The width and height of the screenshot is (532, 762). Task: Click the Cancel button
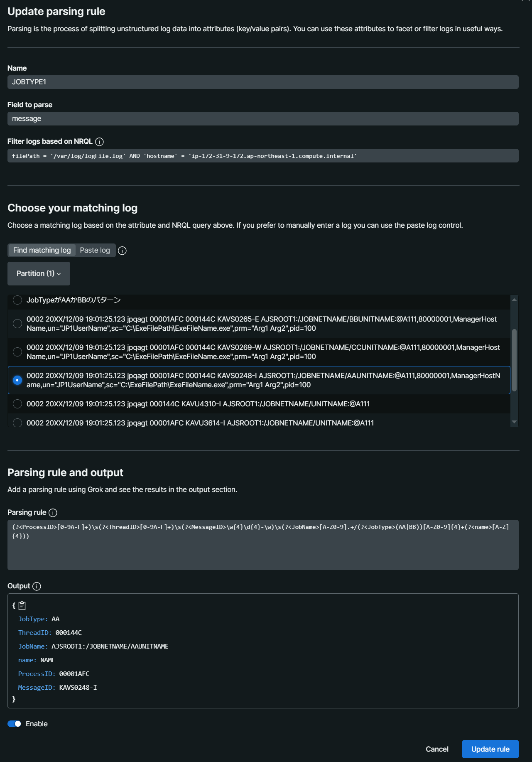437,749
